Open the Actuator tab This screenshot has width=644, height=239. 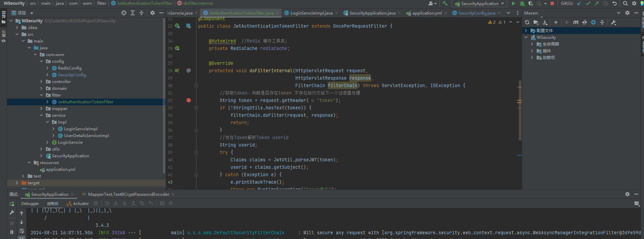78,204
